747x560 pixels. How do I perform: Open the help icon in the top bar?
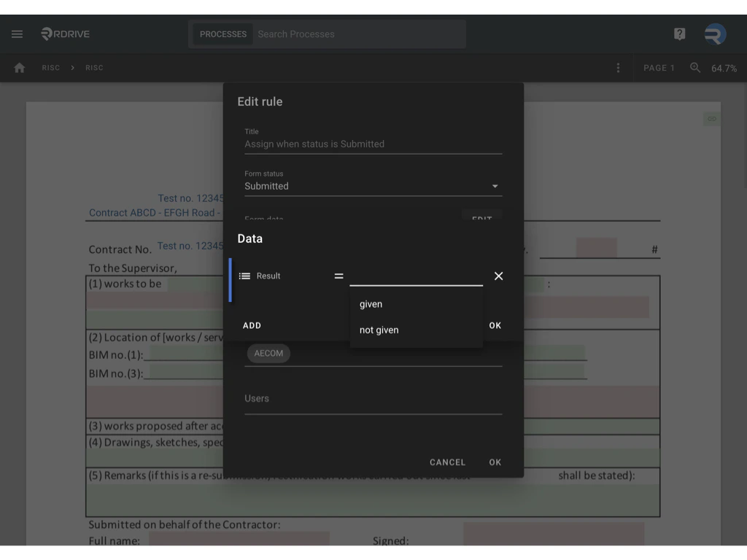(x=678, y=34)
